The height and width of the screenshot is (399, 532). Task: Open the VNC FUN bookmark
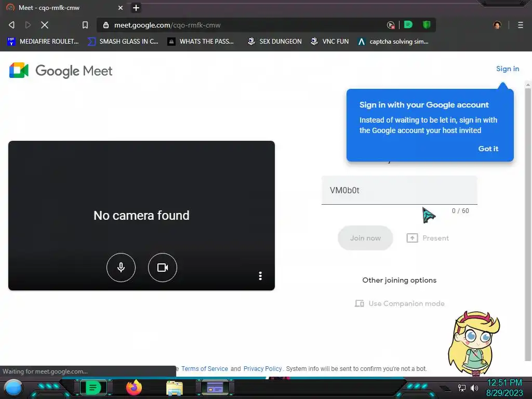[330, 42]
